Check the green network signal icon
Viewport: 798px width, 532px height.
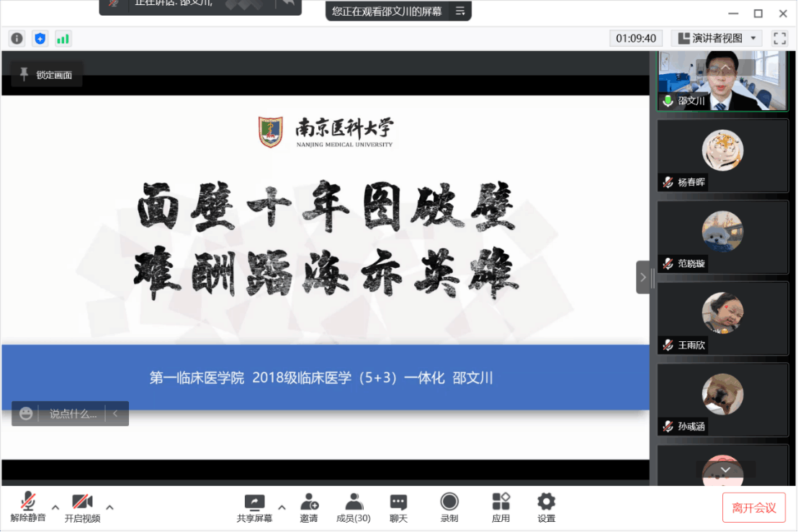[x=63, y=39]
